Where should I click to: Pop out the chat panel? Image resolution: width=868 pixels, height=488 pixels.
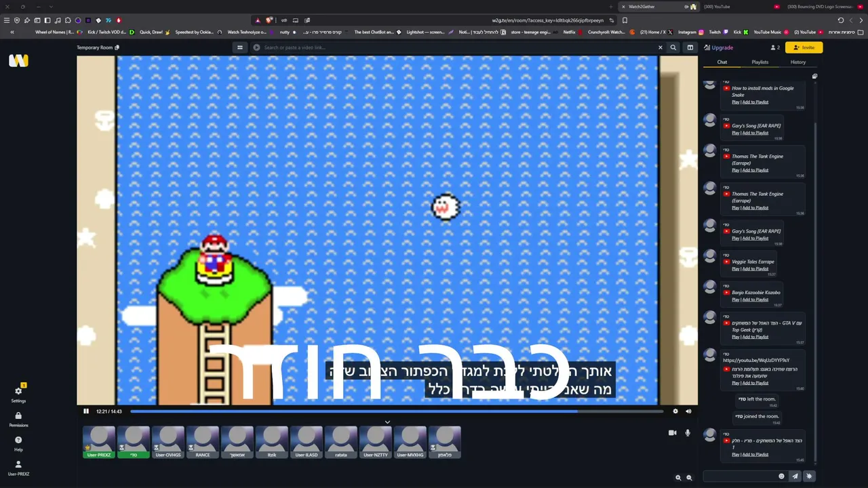[x=814, y=77]
